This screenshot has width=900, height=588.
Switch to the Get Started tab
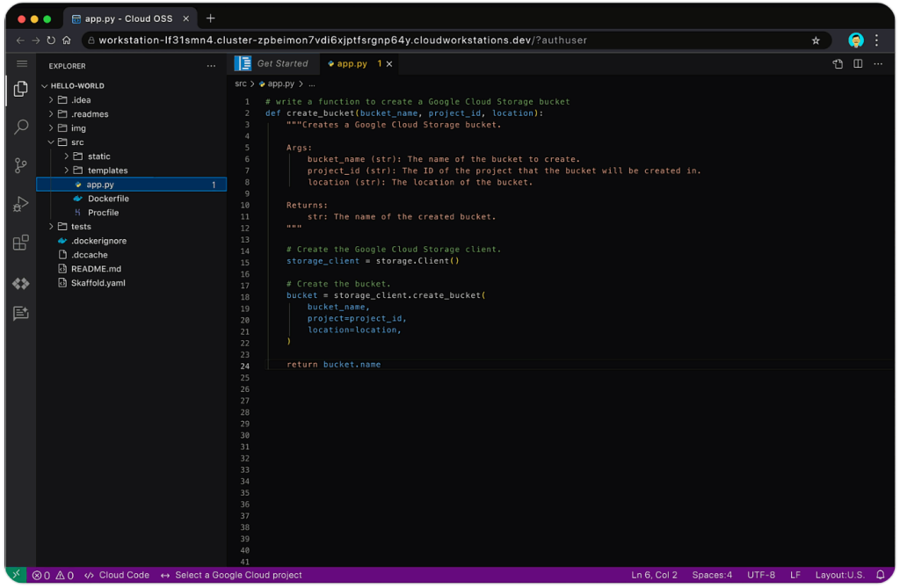[x=281, y=64]
